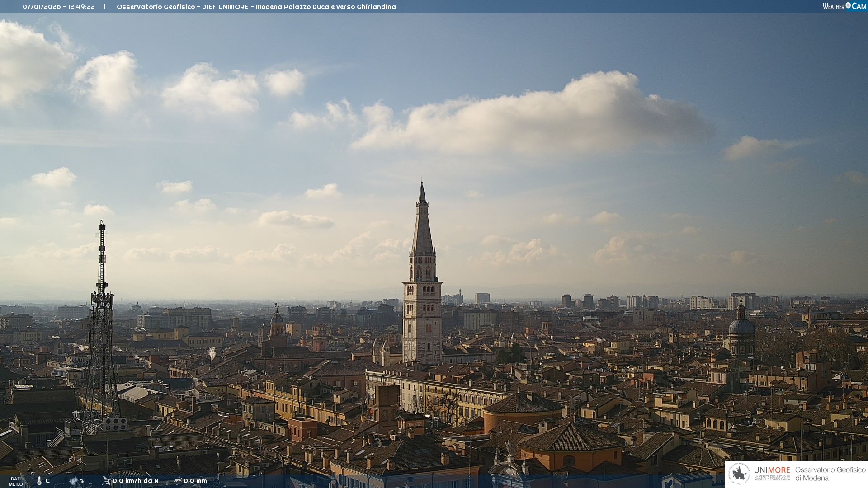Click the UNIMORE university seal emblem
The image size is (868, 488).
tap(740, 474)
